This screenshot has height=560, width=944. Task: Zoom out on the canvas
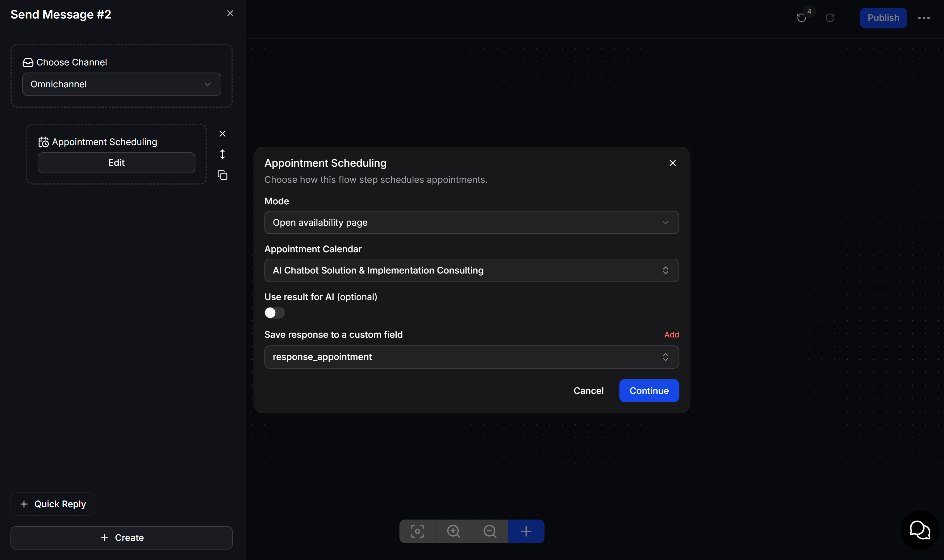point(490,531)
